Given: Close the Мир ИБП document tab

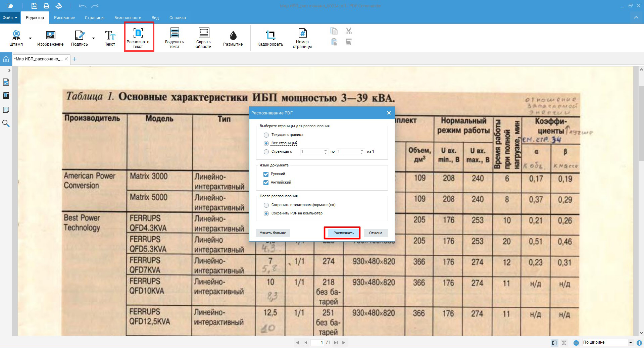Looking at the screenshot, I should (66, 59).
